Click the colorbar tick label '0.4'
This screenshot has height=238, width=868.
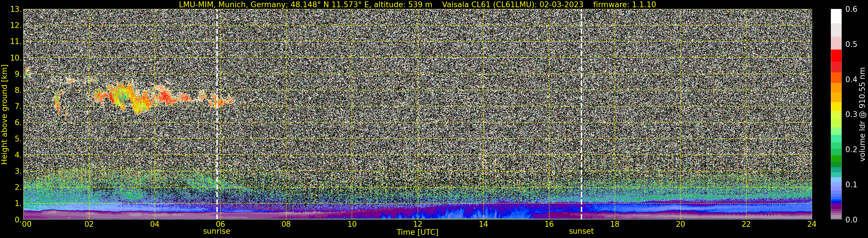pos(852,80)
